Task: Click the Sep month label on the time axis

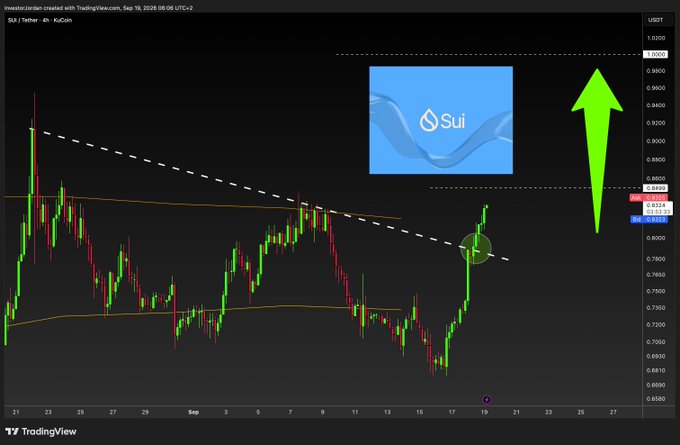Action: pyautogui.click(x=193, y=412)
